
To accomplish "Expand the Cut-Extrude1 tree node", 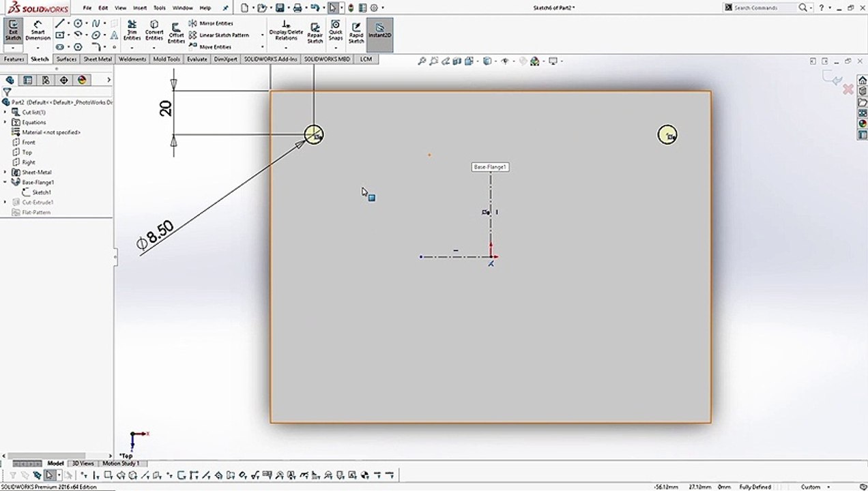I will pos(5,203).
